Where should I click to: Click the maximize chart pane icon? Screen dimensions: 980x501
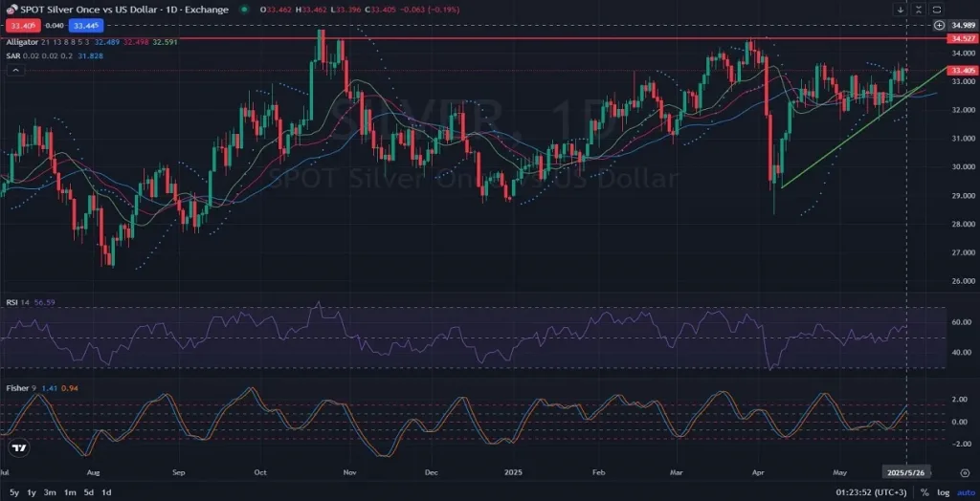(937, 10)
